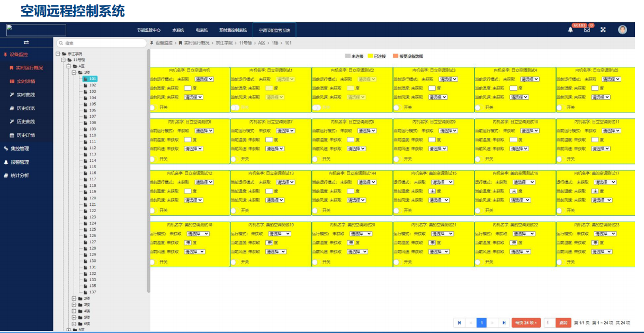Open the user avatar in header
Screen dimensions: 644x333
622,30
